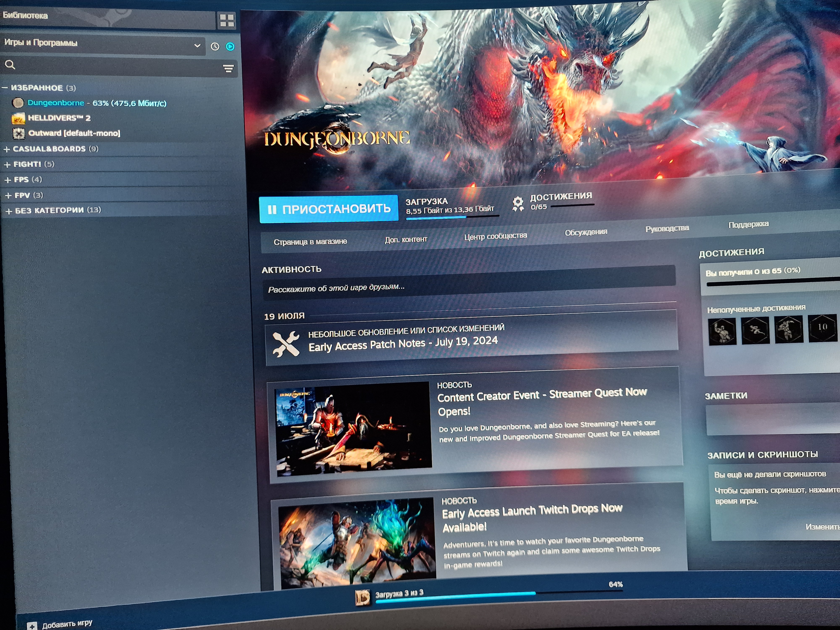This screenshot has height=630, width=840.
Task: Click the Загрузка 3 из 3 status text
Action: coord(399,593)
